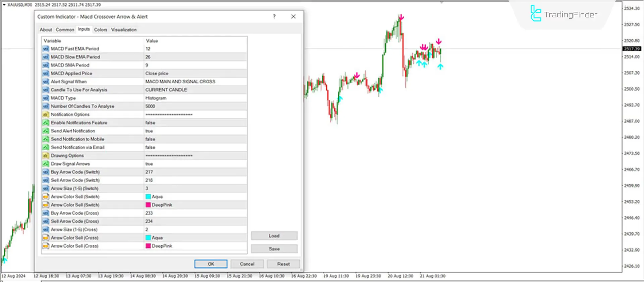Pick the DeepPink swatch for Arrow Color (Cross)
The image size is (644, 282).
148,246
